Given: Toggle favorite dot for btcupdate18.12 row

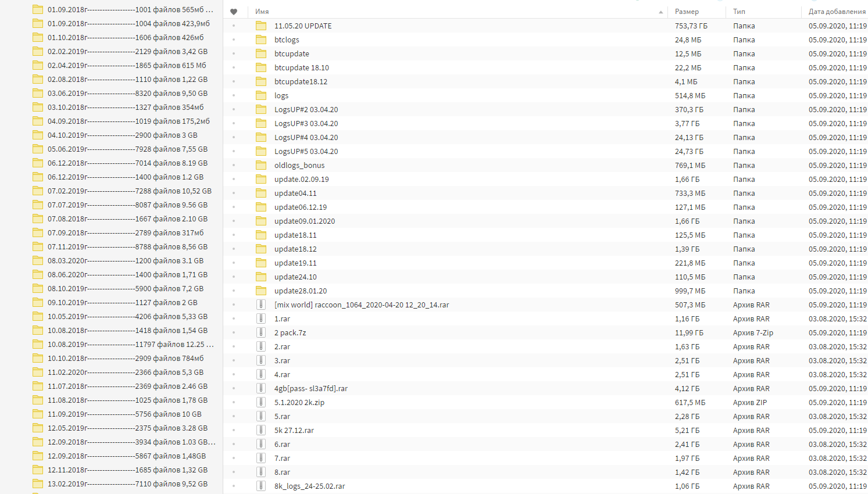Looking at the screenshot, I should pyautogui.click(x=234, y=81).
